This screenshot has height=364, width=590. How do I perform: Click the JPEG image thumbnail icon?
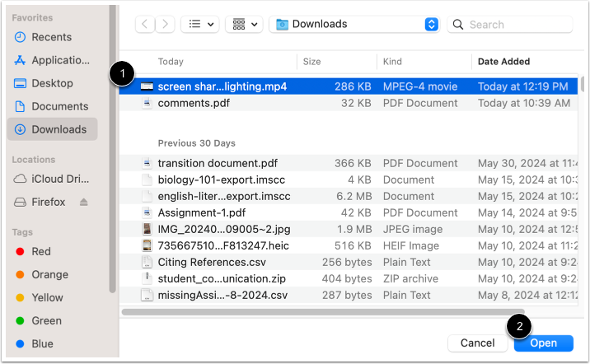147,230
